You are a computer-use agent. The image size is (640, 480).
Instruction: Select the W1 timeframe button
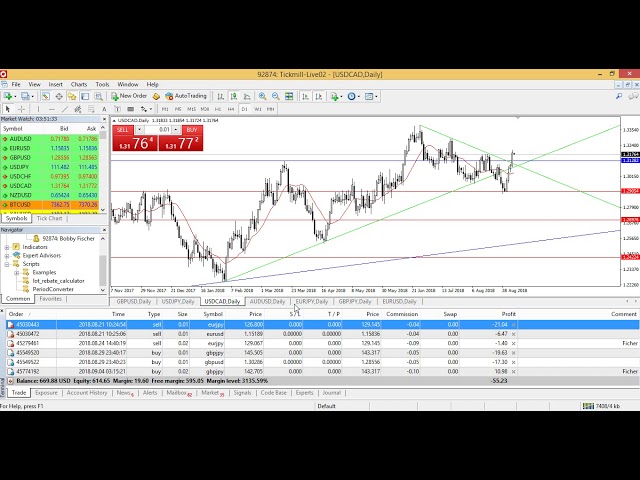257,108
